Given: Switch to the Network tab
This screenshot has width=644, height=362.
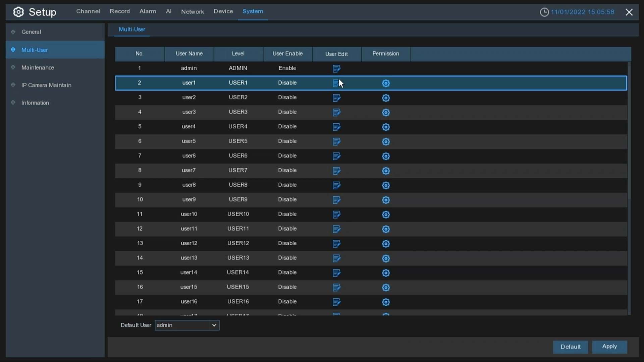Looking at the screenshot, I should 192,11.
